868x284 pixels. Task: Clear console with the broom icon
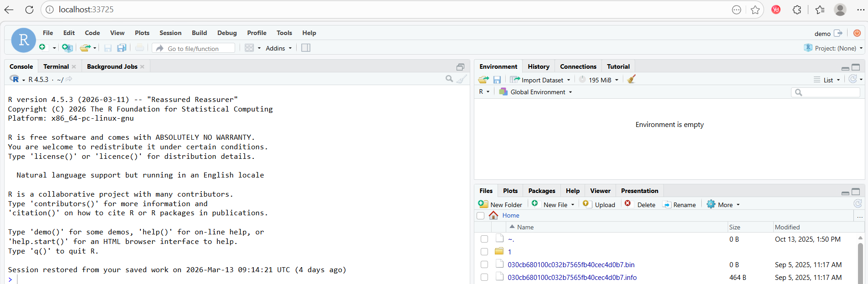(x=462, y=79)
